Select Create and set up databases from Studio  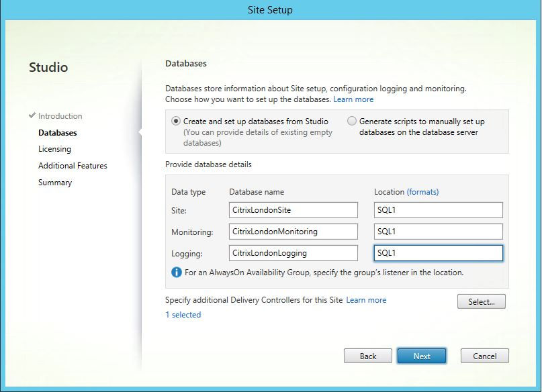tap(176, 121)
